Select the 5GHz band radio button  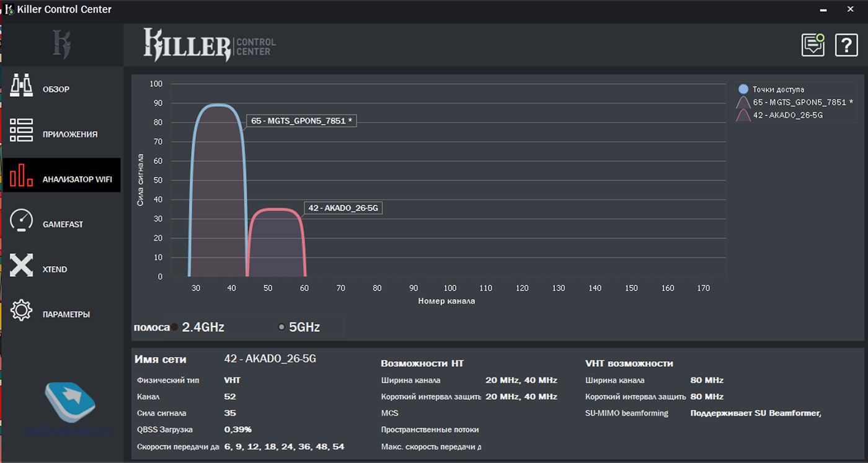point(281,327)
